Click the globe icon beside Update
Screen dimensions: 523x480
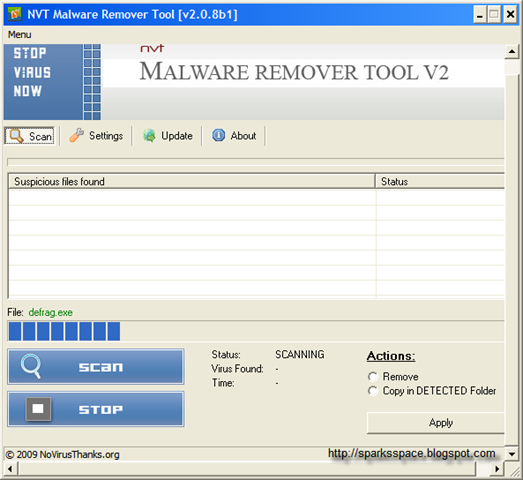pos(149,135)
